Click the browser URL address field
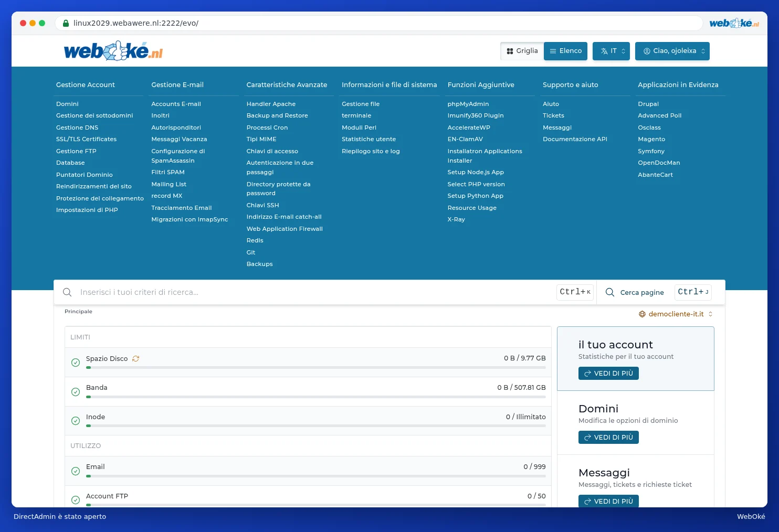 [x=378, y=23]
